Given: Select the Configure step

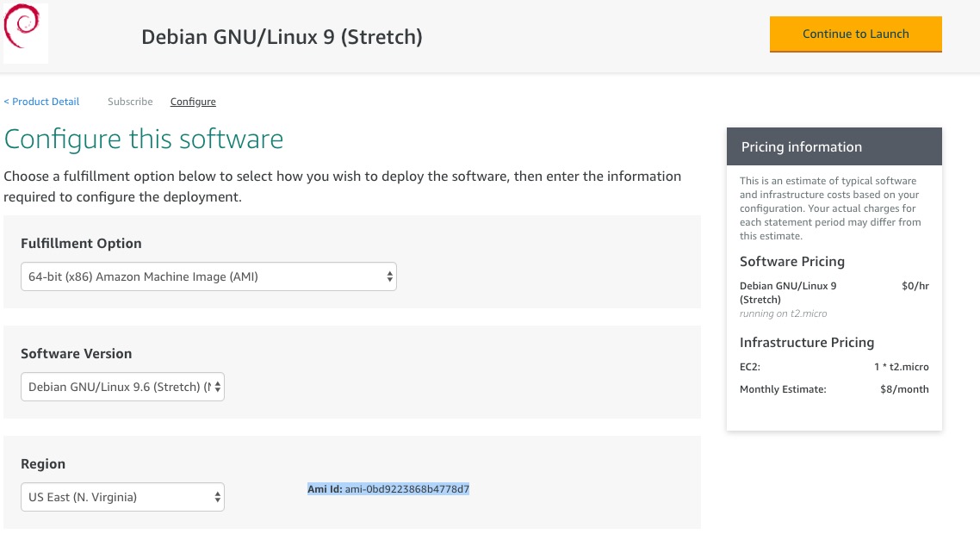Looking at the screenshot, I should [193, 102].
